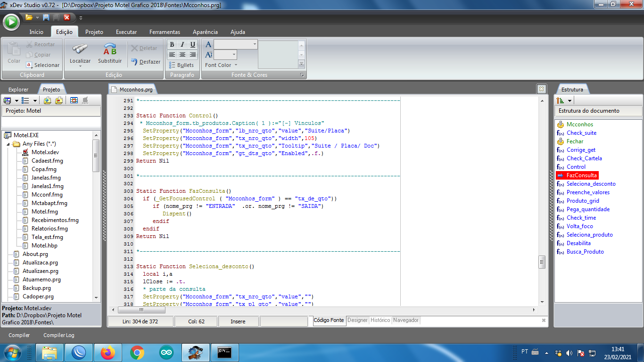Click the blue floppy disk Save icon
The width and height of the screenshot is (644, 362).
[x=46, y=17]
